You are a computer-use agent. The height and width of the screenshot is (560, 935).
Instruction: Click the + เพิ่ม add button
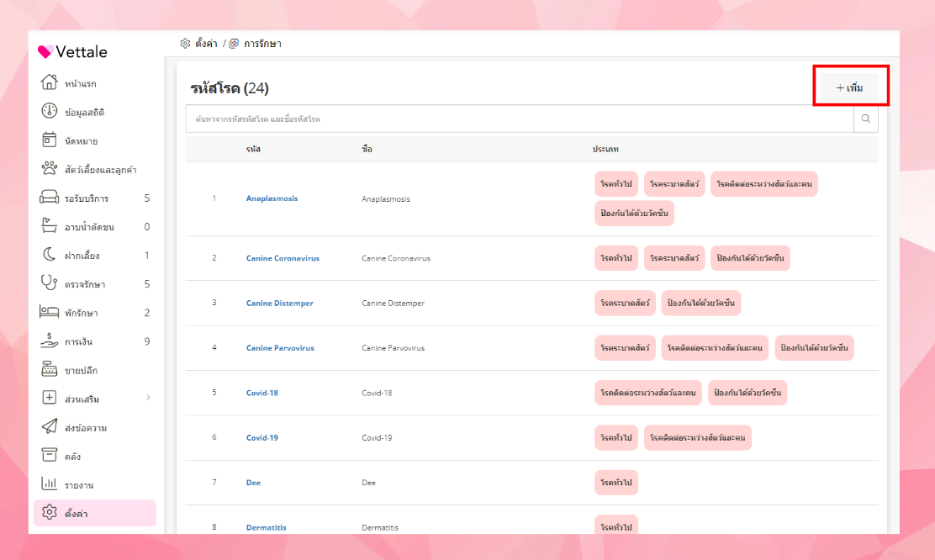(849, 87)
